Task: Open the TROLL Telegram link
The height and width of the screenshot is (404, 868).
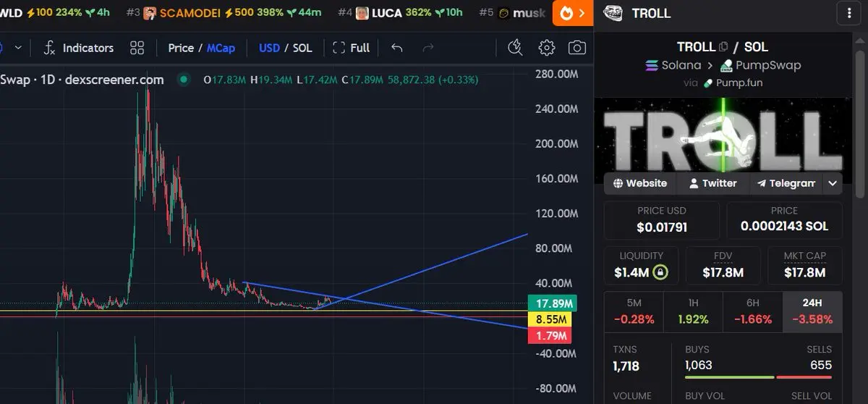Action: tap(786, 183)
